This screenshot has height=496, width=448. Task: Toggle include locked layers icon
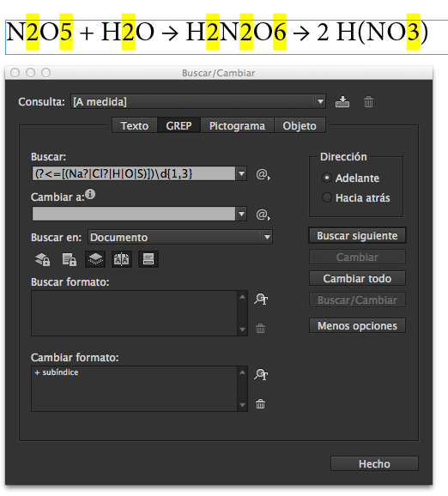(x=42, y=259)
